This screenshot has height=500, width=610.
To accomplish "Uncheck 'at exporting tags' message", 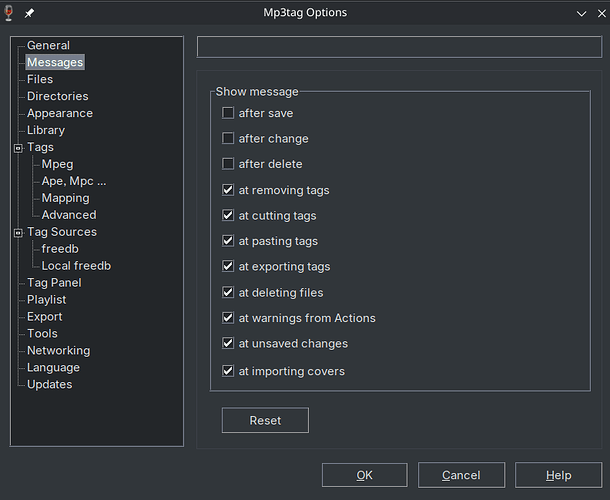I will (x=228, y=266).
